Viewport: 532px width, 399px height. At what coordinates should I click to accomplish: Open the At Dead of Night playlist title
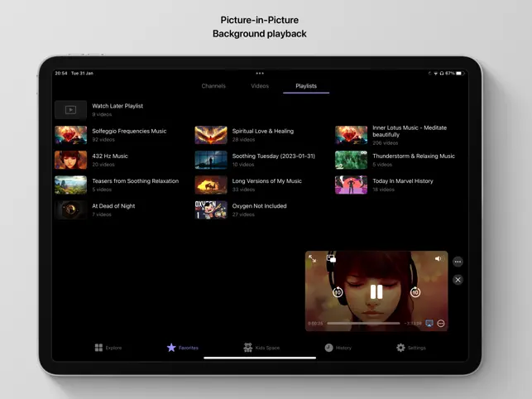pos(113,206)
